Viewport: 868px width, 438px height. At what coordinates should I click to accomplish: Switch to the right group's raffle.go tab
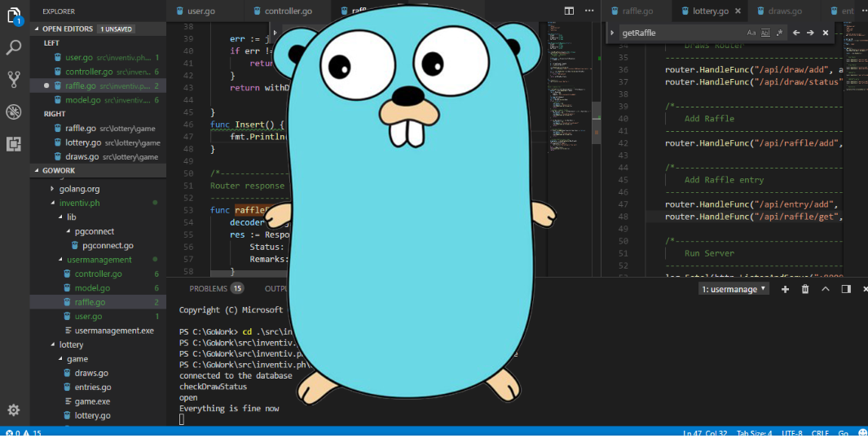pos(637,11)
